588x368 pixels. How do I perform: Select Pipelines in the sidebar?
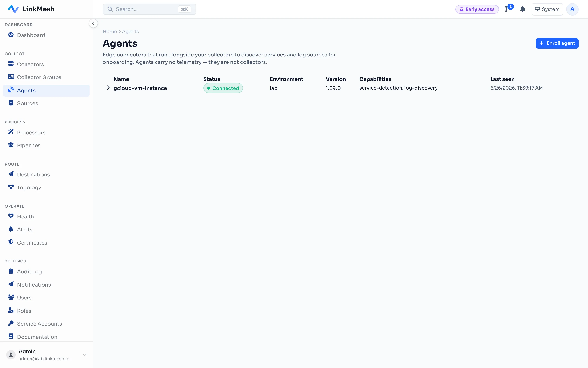point(46,145)
